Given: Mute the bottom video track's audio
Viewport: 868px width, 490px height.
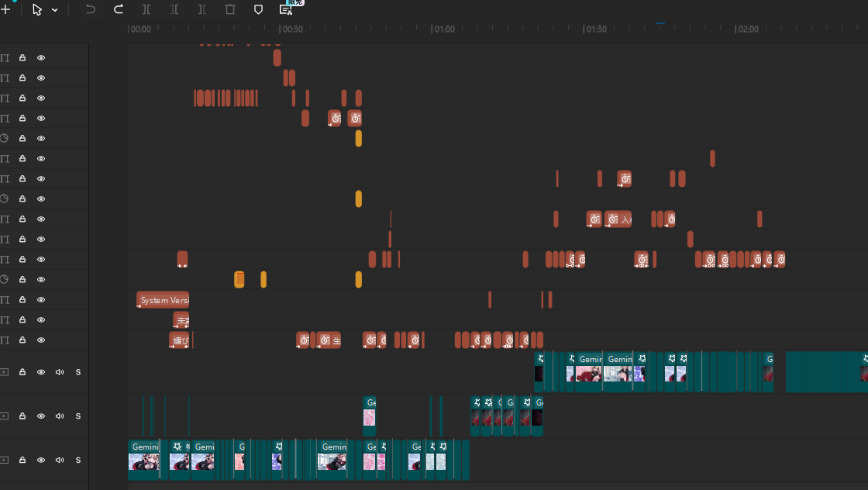Looking at the screenshot, I should tap(60, 461).
